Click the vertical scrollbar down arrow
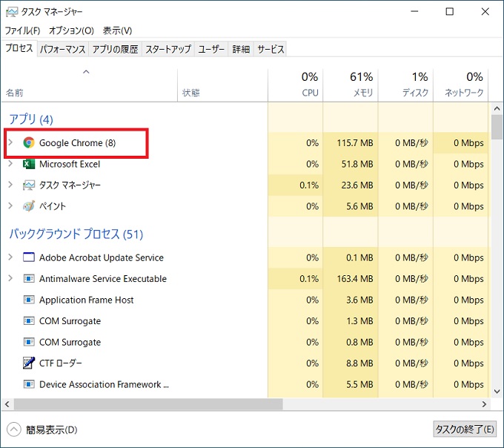 (497, 392)
